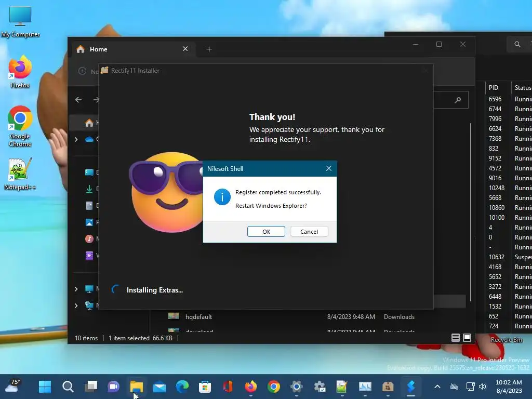Open the Windows Start menu

point(45,387)
